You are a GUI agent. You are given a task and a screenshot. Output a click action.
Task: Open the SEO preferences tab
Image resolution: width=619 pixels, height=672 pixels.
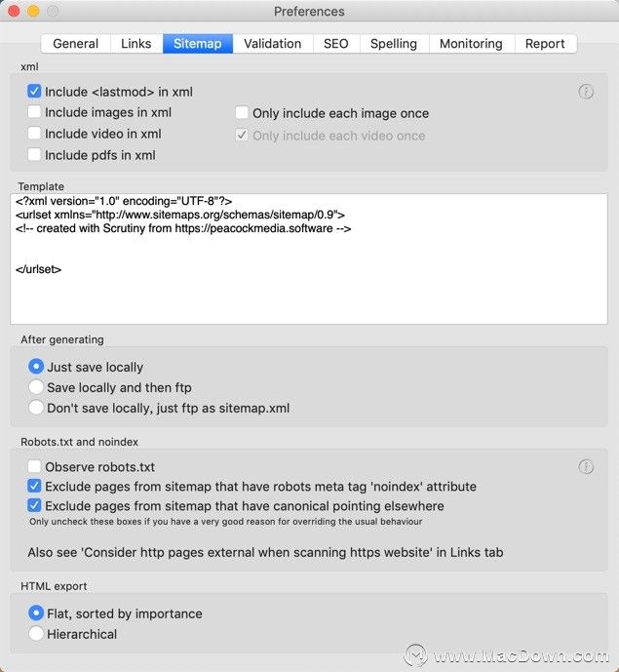(x=336, y=44)
